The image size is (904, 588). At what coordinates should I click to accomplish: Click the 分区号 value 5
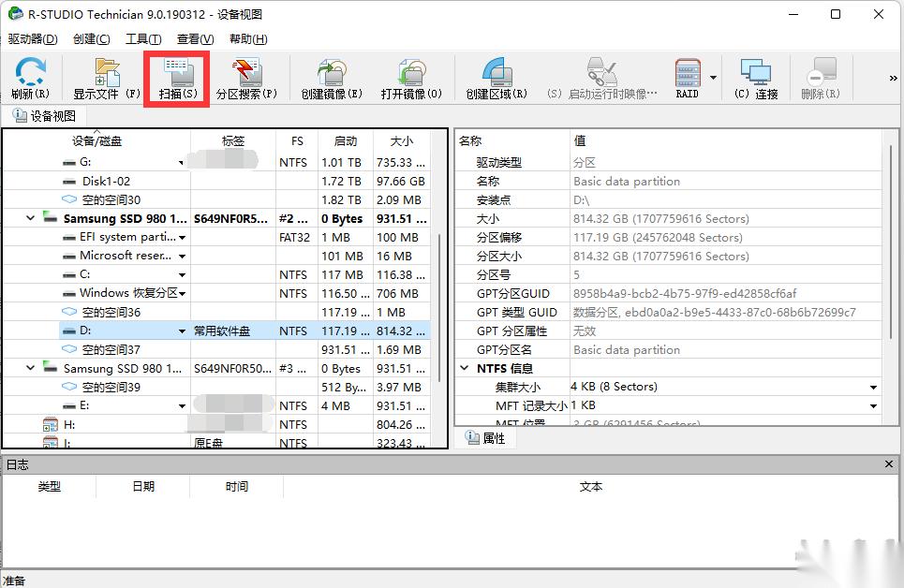pos(576,275)
